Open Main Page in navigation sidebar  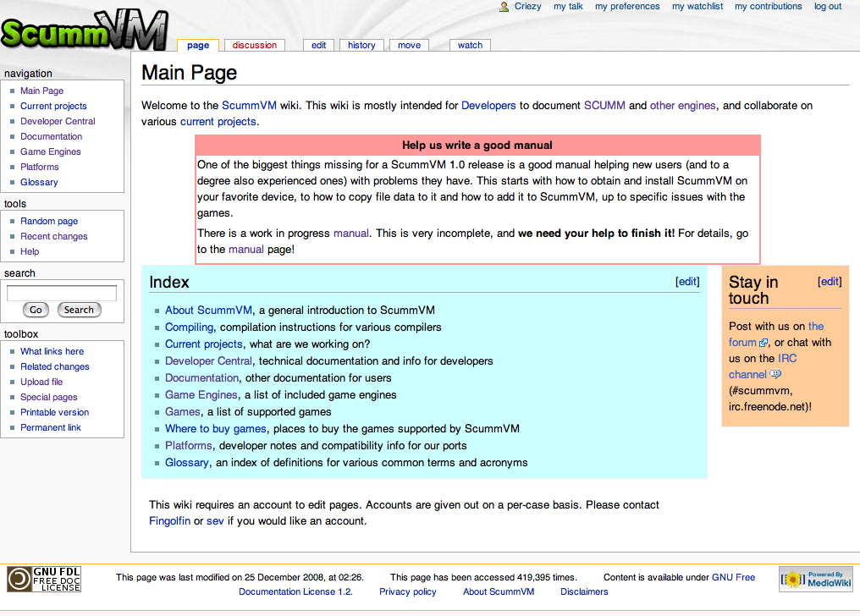(x=41, y=91)
